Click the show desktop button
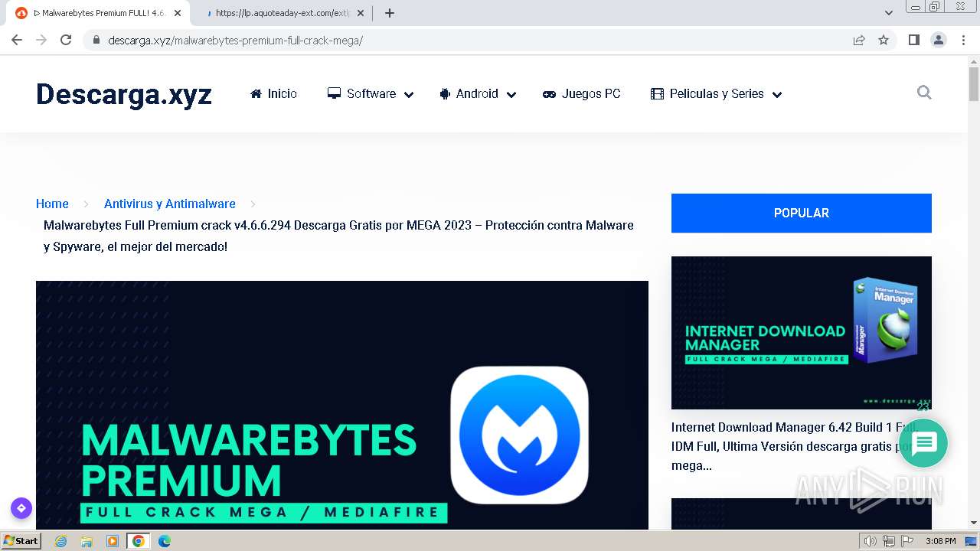 pos(972,541)
